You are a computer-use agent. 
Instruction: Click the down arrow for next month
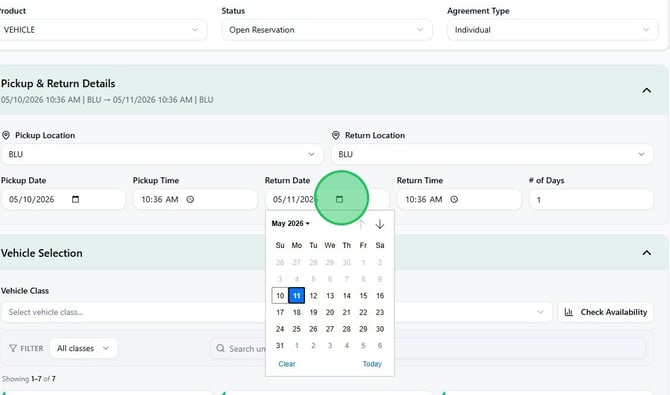[x=379, y=224]
